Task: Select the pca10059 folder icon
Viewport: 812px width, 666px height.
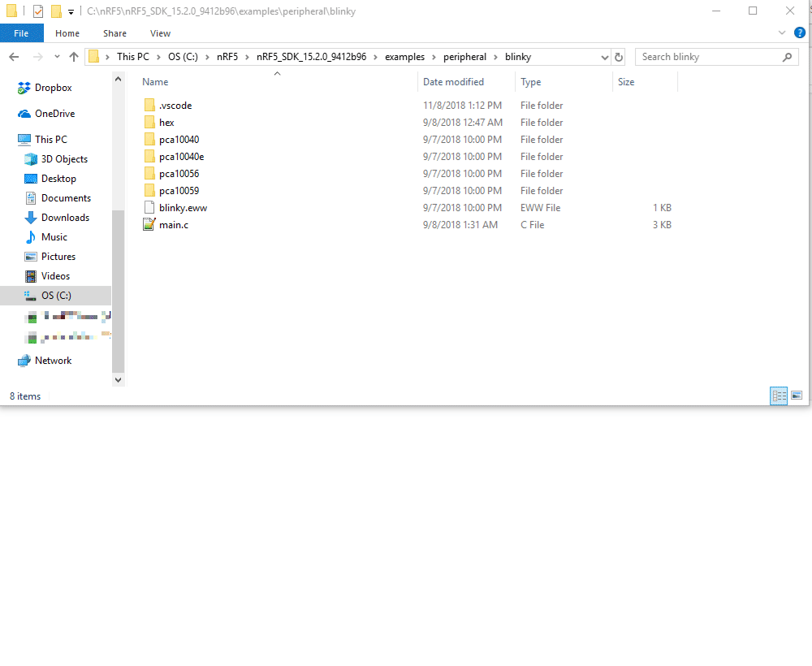Action: pos(149,191)
